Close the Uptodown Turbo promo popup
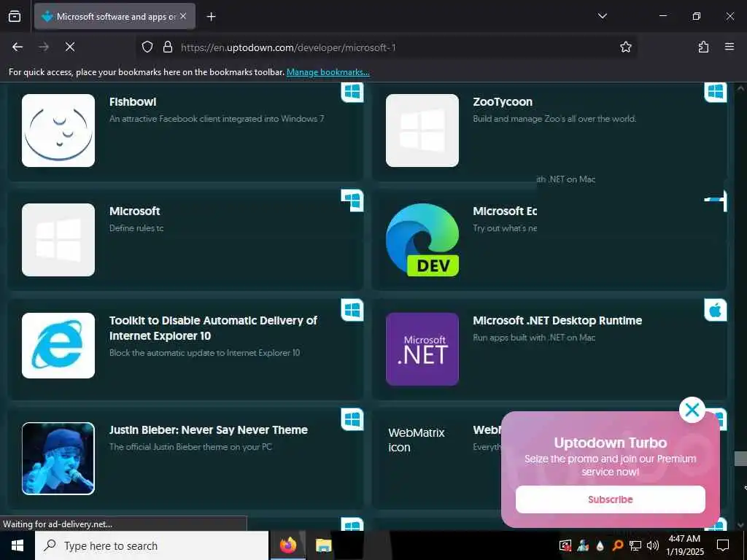The height and width of the screenshot is (560, 747). [692, 410]
